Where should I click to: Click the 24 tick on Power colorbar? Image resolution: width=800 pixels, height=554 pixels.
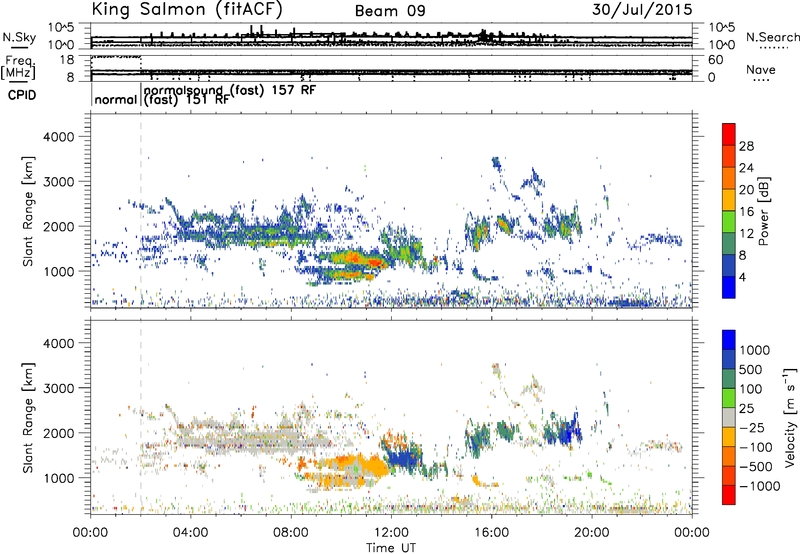point(746,168)
